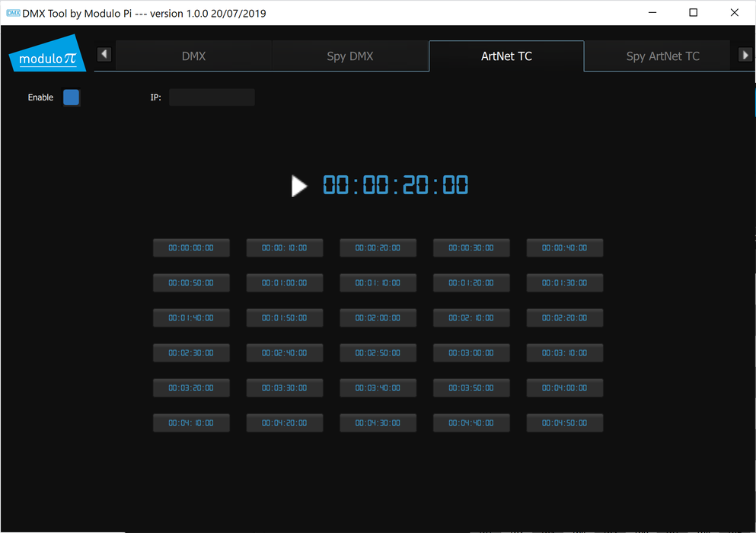This screenshot has height=533, width=756.
Task: Jump to timecode preset 00:00:10:00
Action: (x=285, y=248)
